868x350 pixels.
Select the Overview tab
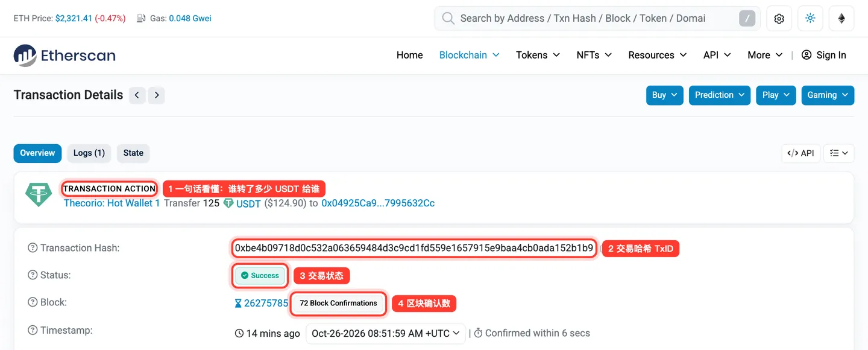pyautogui.click(x=37, y=153)
